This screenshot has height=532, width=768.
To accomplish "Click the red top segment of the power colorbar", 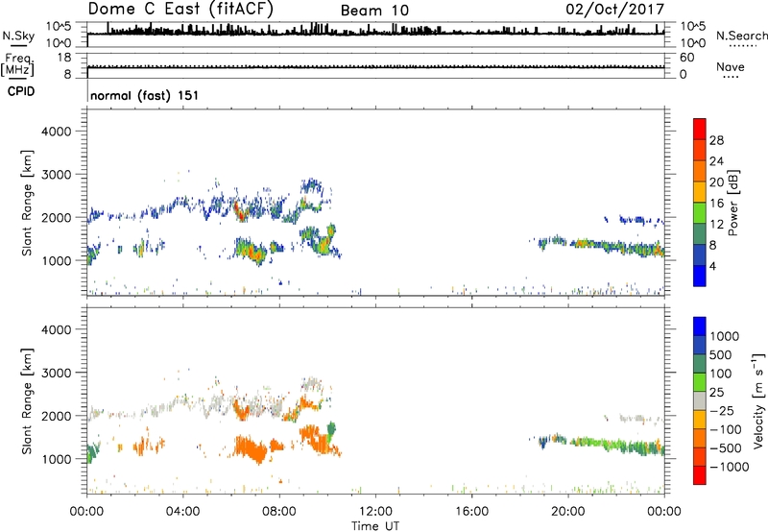I will [x=700, y=129].
